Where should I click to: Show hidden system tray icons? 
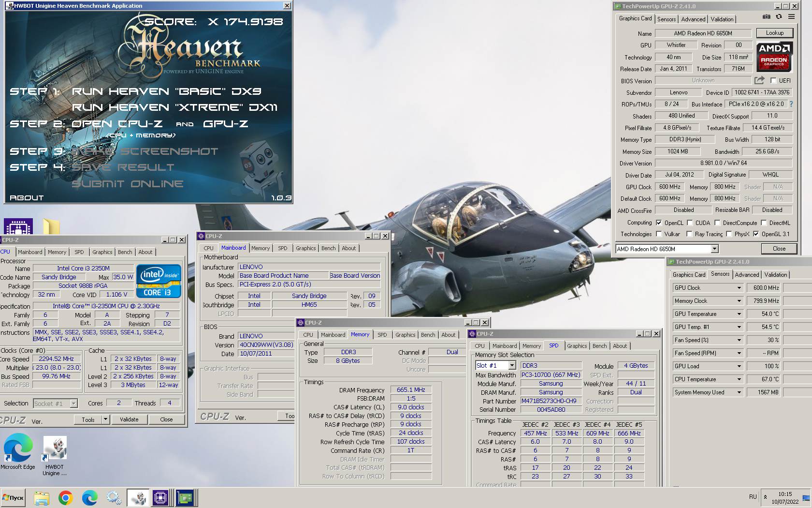click(765, 497)
